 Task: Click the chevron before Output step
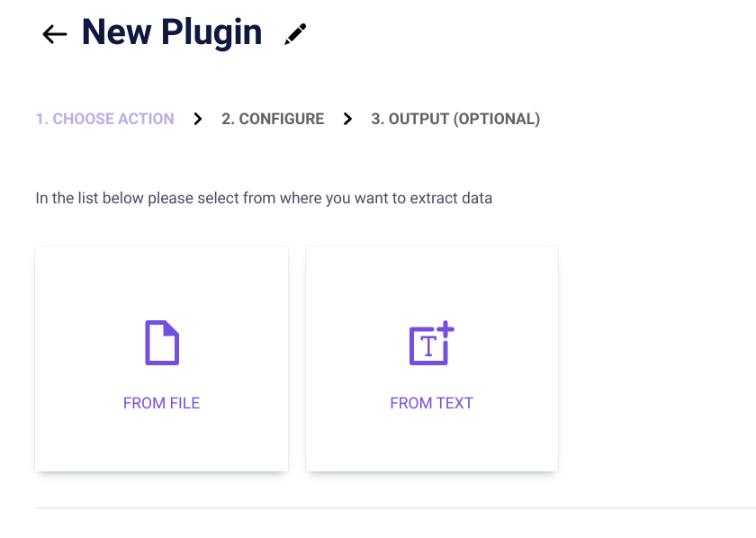[x=347, y=119]
